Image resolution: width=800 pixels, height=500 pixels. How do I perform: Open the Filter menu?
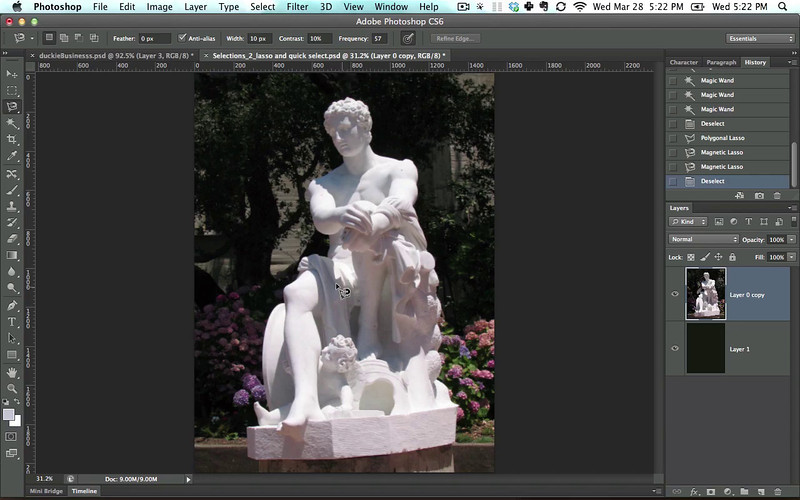coord(297,7)
